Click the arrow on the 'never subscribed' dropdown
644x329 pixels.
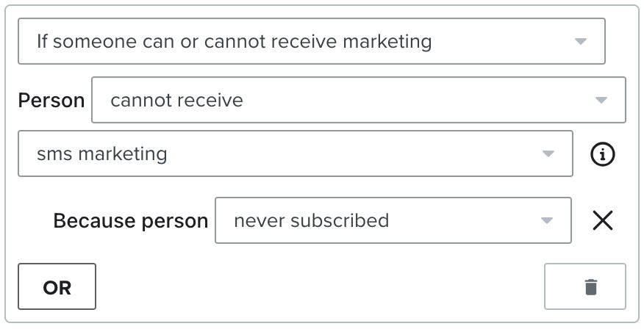point(546,220)
